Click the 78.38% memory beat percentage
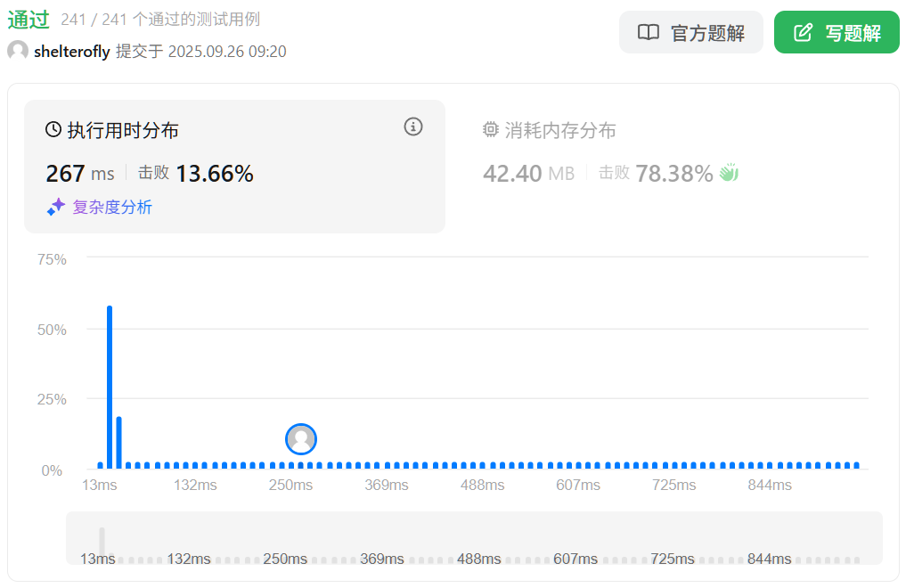This screenshot has height=588, width=906. coord(674,173)
